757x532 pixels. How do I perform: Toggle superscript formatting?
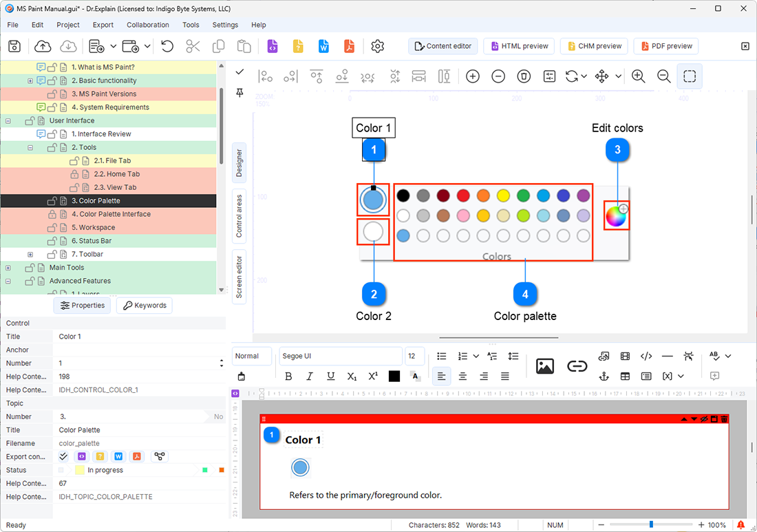pos(373,376)
